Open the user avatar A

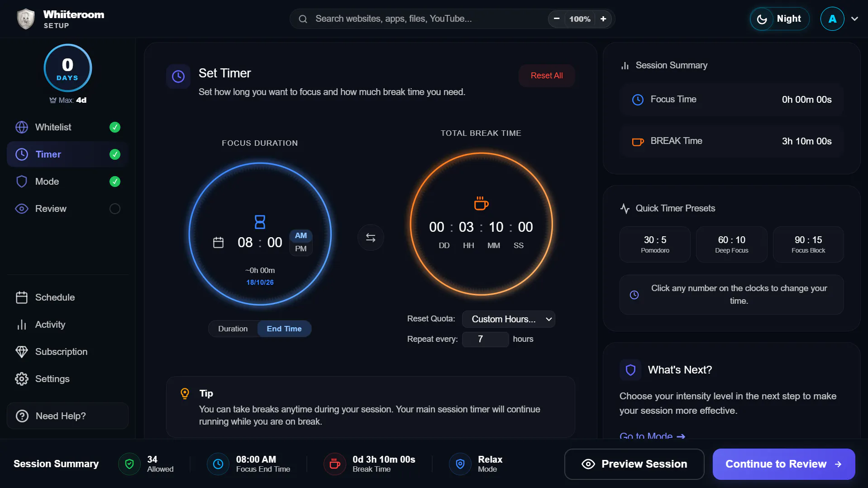[x=832, y=19]
